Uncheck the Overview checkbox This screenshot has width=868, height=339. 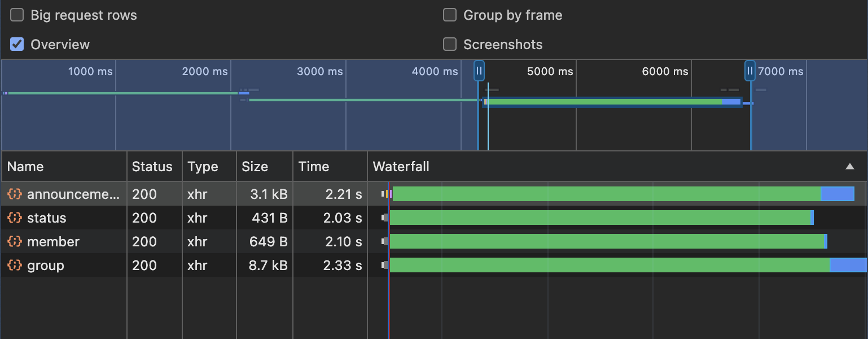[x=17, y=45]
